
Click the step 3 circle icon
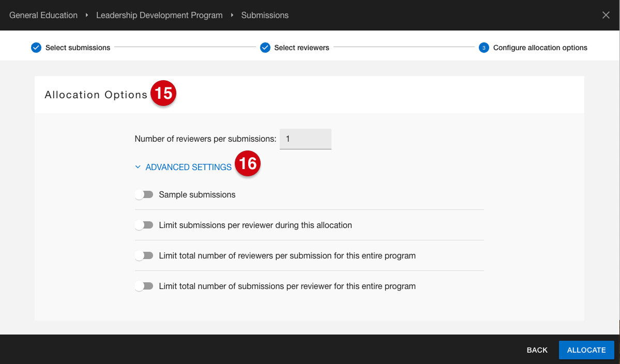483,48
